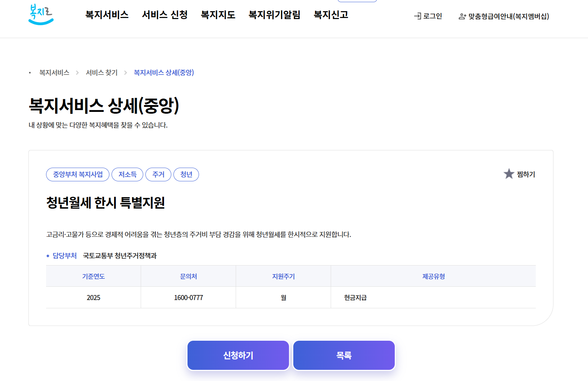Click the 복지서비스 상세(중앙) breadcrumb link
Viewport: 588px width, 381px height.
[x=163, y=72]
